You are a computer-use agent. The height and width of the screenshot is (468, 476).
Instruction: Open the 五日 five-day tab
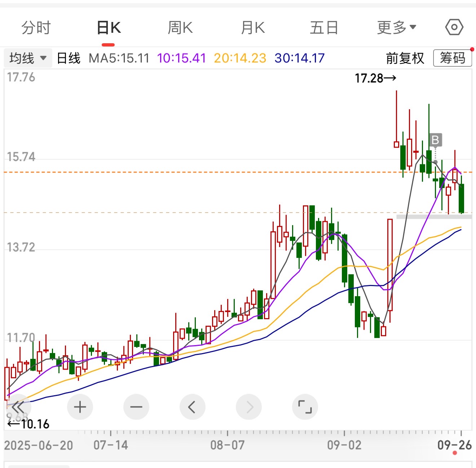tap(324, 27)
